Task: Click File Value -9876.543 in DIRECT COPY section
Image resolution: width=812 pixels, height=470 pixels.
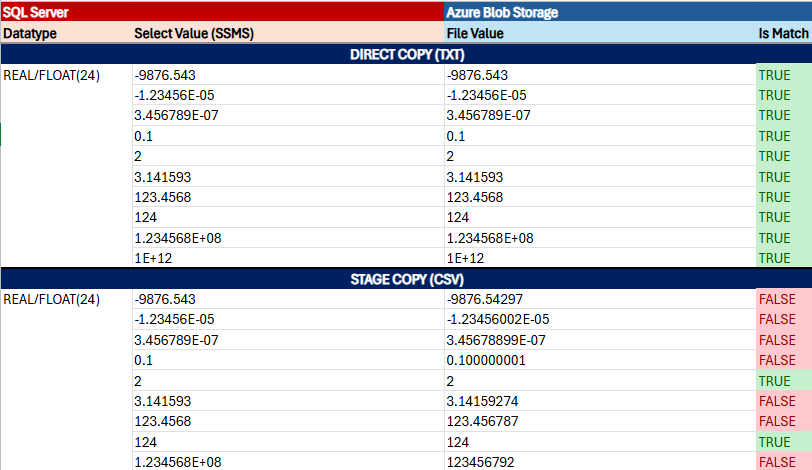Action: pos(600,75)
